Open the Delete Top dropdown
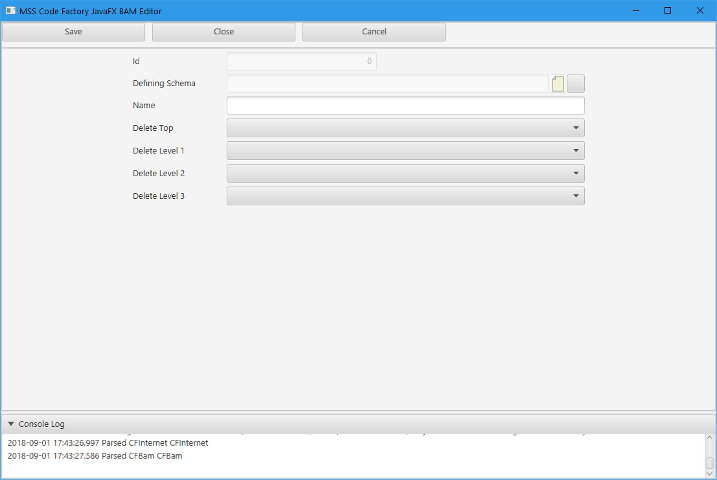Viewport: 717px width, 480px height. [x=405, y=128]
